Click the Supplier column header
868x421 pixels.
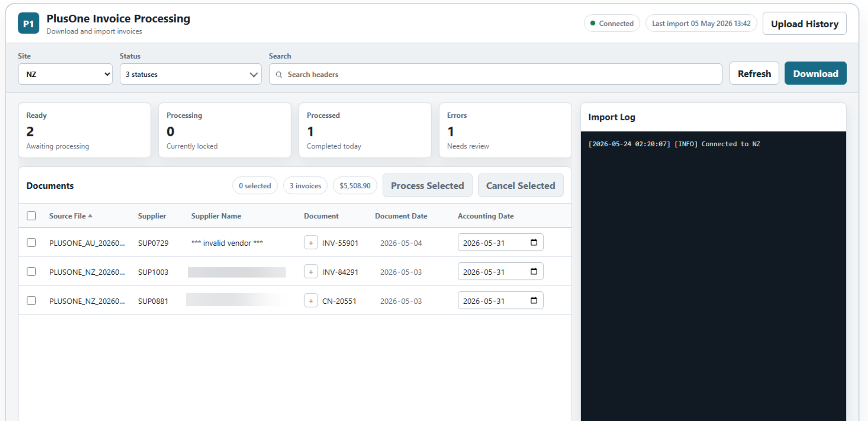pos(152,216)
